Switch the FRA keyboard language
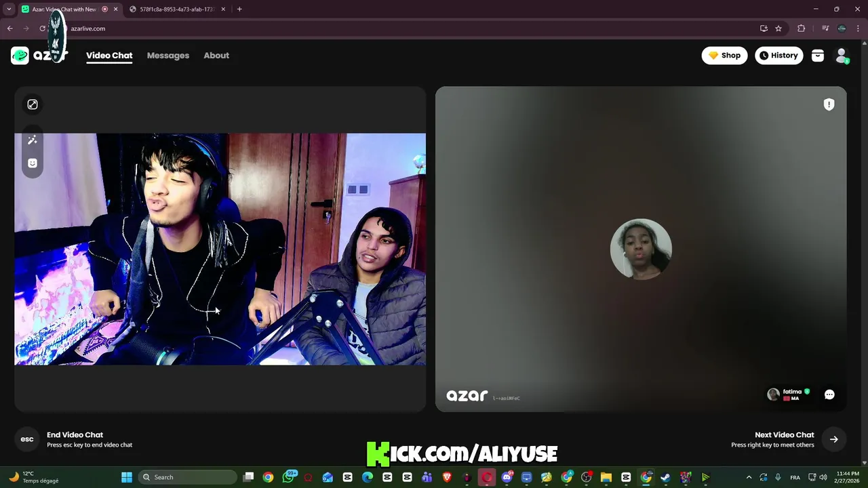 [795, 477]
